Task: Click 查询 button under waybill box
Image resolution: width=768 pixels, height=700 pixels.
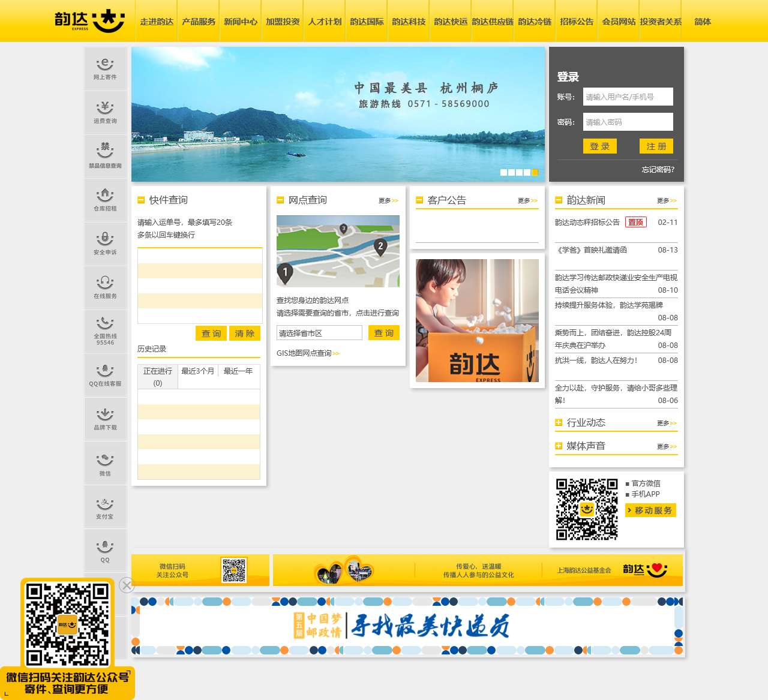Action: [x=211, y=334]
